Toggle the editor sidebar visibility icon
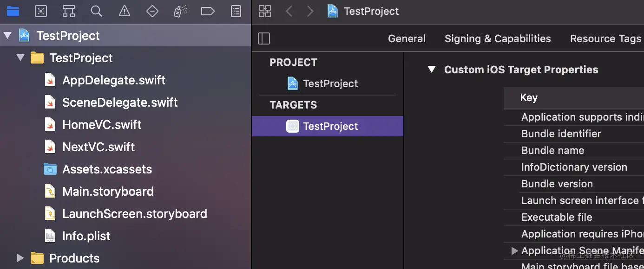 [264, 38]
